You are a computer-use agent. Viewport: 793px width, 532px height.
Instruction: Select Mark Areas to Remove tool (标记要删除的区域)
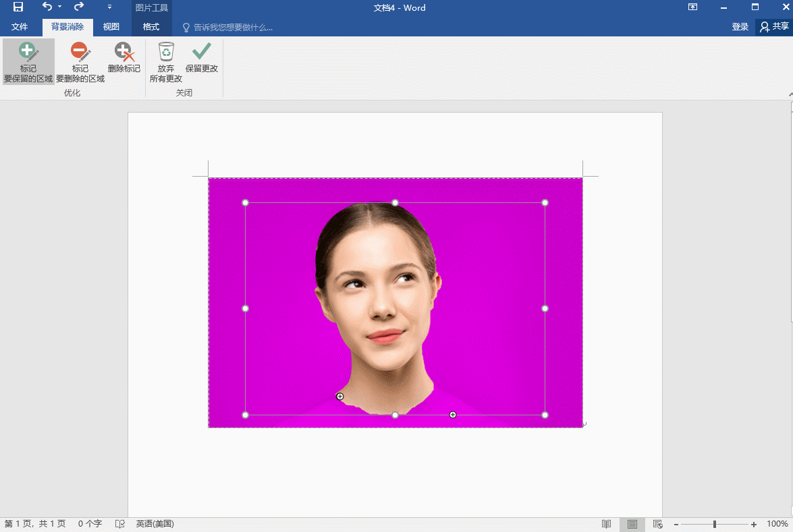click(x=80, y=61)
